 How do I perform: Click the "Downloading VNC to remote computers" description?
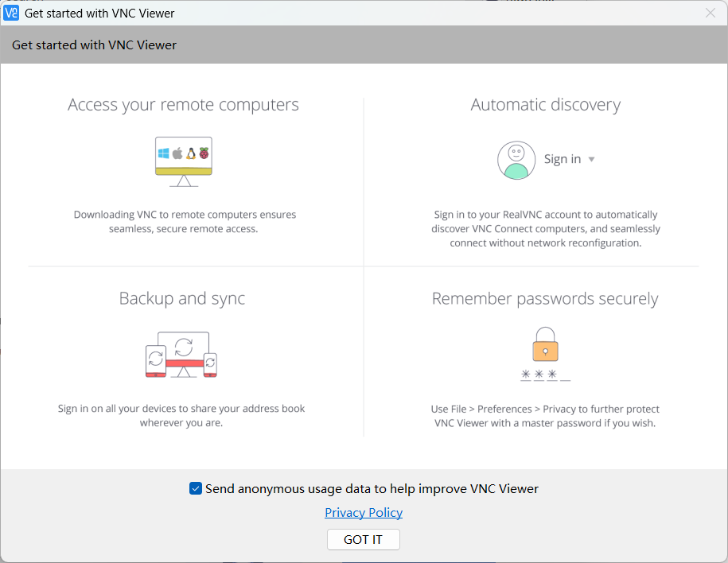click(x=185, y=221)
